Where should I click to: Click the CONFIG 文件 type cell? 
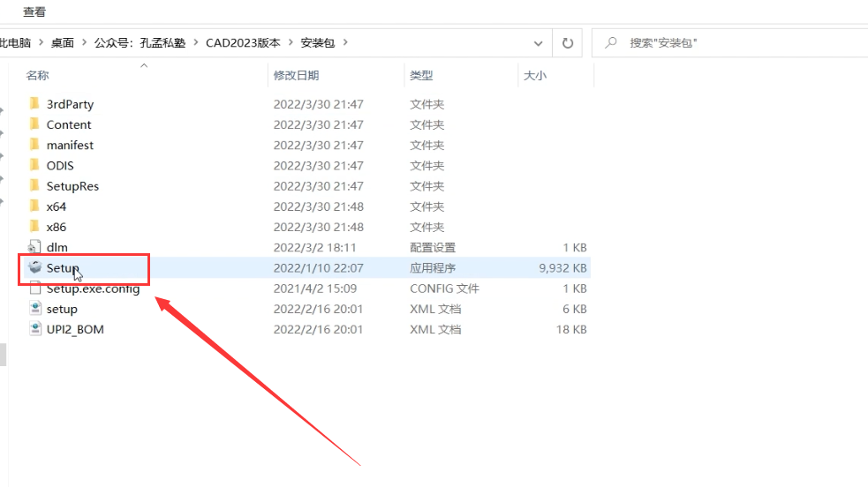[x=444, y=288]
